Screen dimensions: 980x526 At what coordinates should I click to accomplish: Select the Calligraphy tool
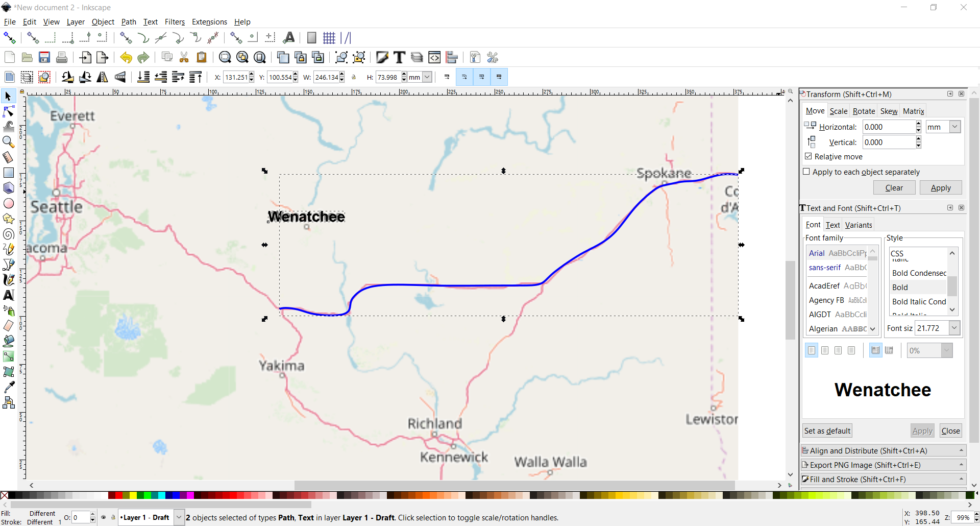tap(8, 280)
